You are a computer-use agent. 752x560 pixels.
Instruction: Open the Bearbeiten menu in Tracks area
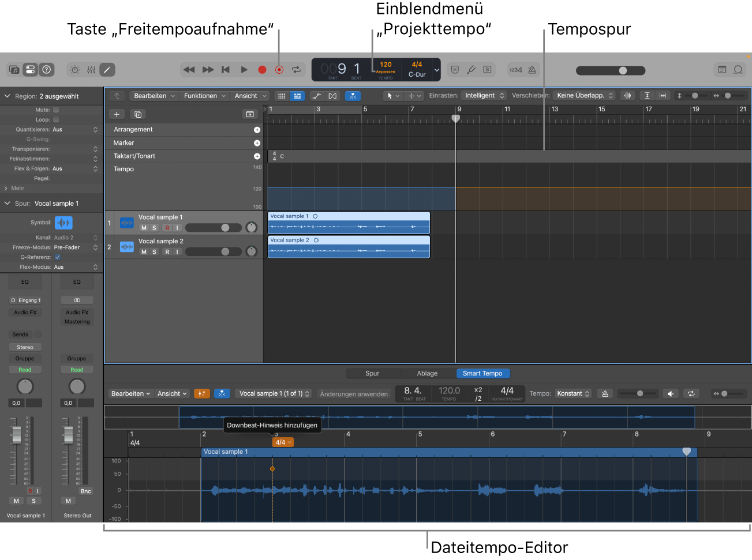153,96
